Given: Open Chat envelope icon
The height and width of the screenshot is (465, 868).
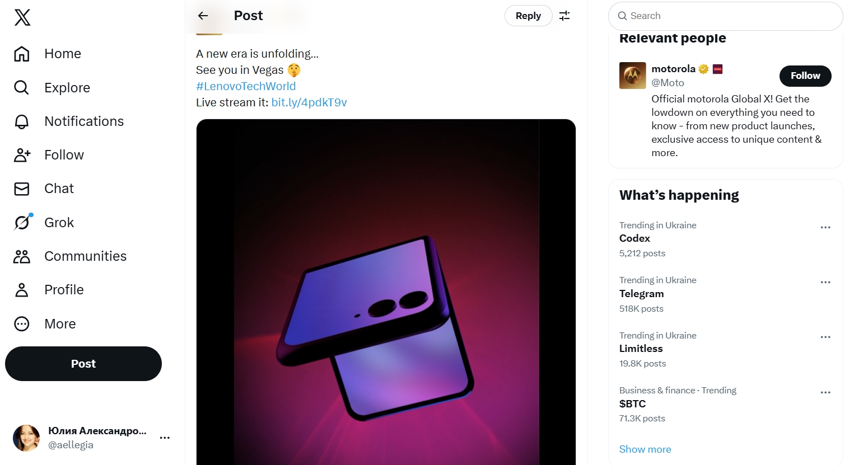Looking at the screenshot, I should point(22,189).
